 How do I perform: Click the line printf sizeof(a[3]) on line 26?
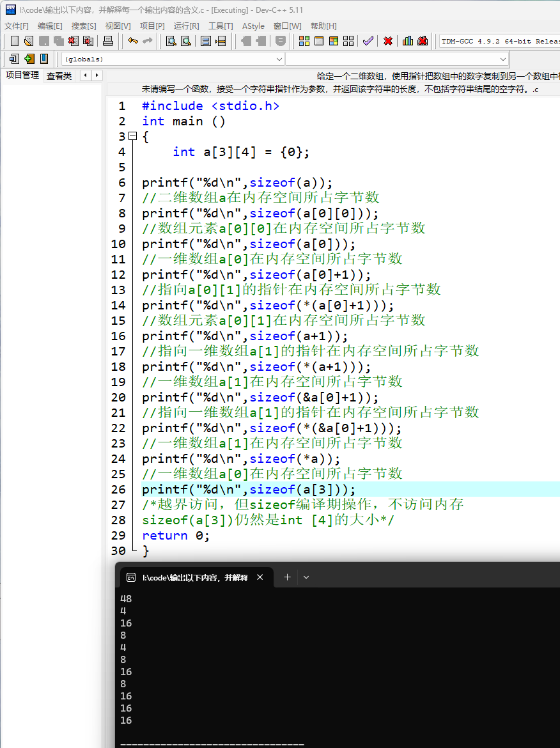[249, 490]
